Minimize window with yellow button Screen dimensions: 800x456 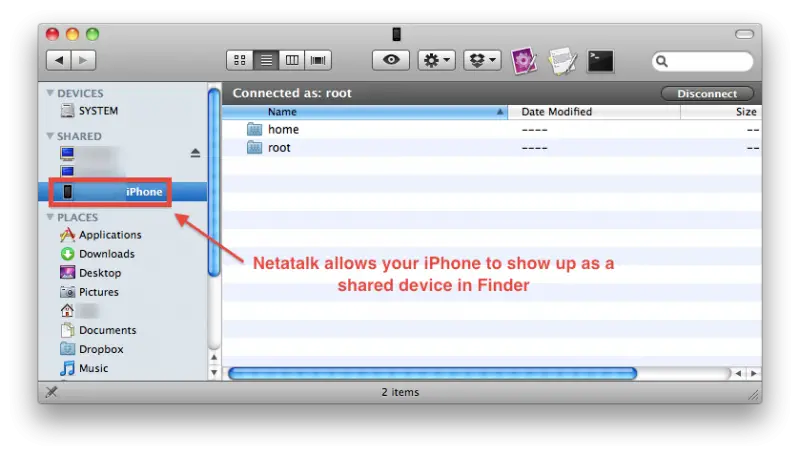click(x=72, y=34)
